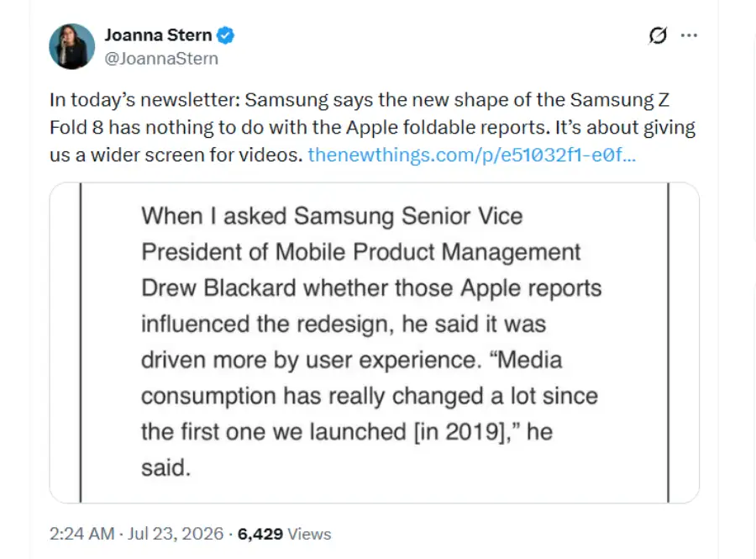The width and height of the screenshot is (756, 559).
Task: Click the "Drew Blackard" line in the image
Action: pyautogui.click(x=371, y=288)
